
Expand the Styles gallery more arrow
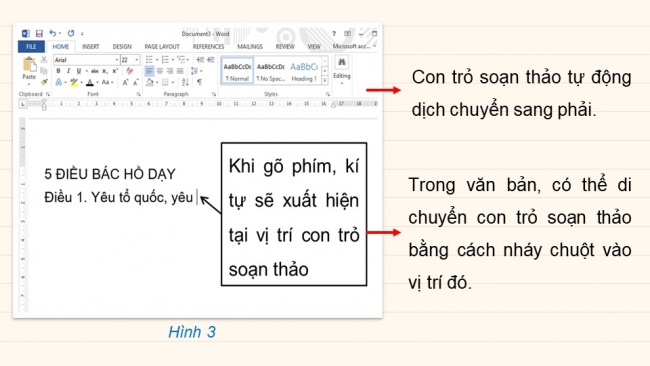(325, 80)
